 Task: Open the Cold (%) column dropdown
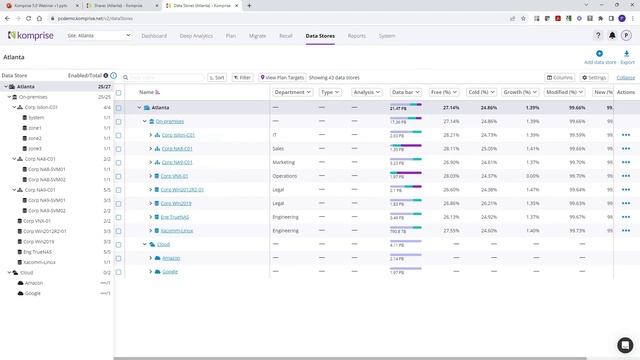481,92
